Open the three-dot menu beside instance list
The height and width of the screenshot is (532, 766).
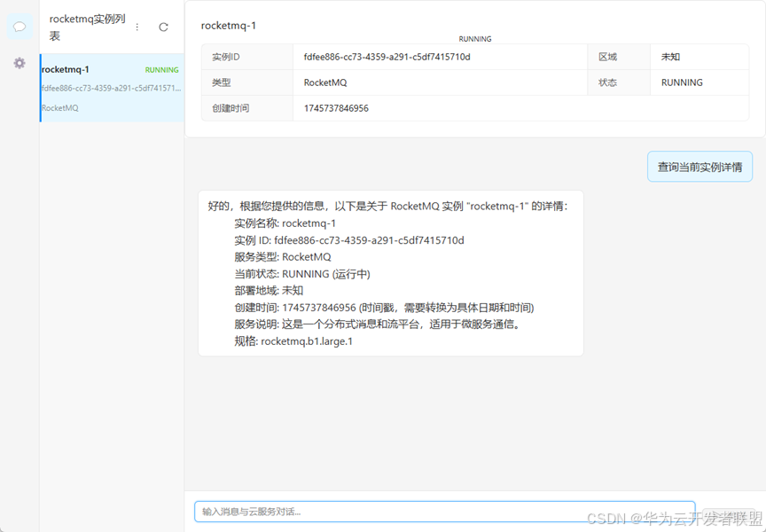pos(137,27)
